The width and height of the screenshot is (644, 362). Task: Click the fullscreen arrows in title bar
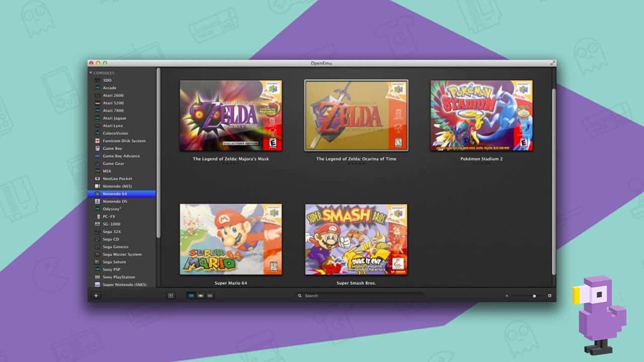pyautogui.click(x=552, y=63)
